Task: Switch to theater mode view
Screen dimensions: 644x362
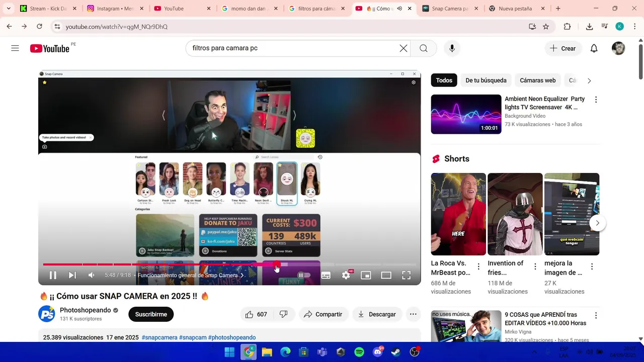Action: [x=386, y=275]
